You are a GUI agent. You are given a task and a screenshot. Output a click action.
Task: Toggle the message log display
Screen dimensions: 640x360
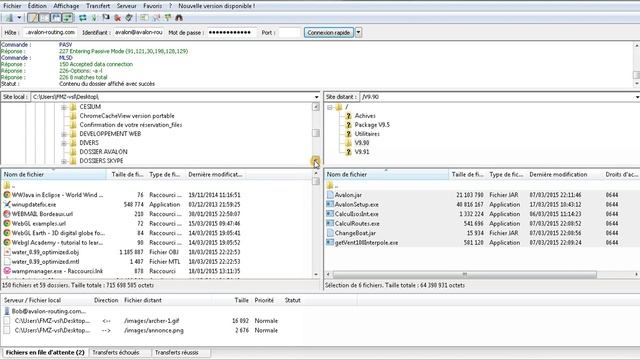[x=33, y=18]
